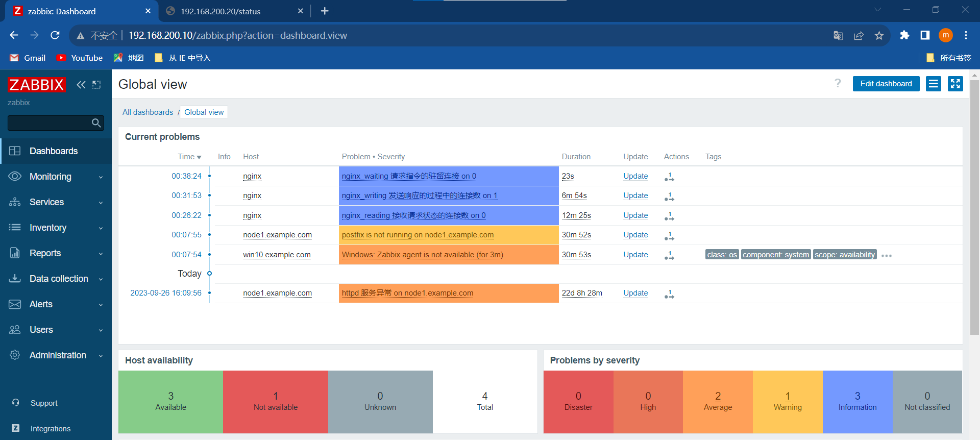Open the Support link icon in sidebar
Screen dimensions: 980x440
point(15,403)
